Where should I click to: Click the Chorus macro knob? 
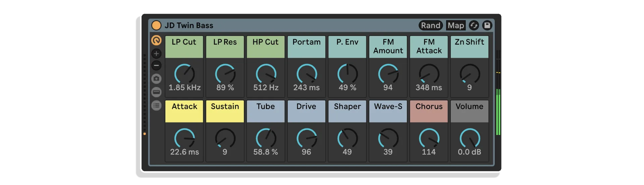pyautogui.click(x=429, y=138)
